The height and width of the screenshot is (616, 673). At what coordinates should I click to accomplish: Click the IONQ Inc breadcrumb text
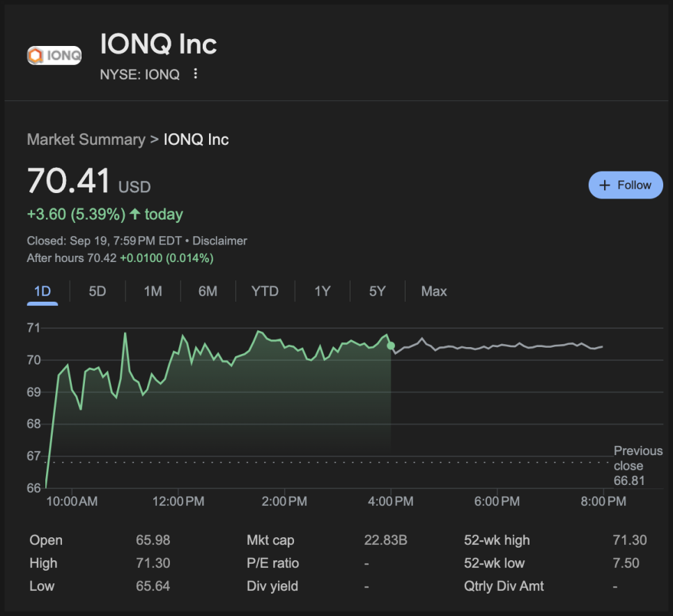[x=196, y=139]
